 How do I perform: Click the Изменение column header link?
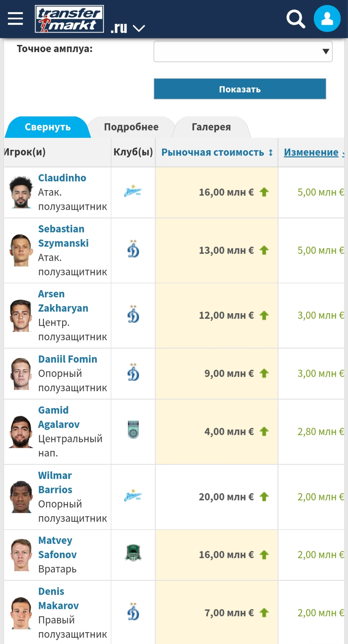[x=311, y=152]
